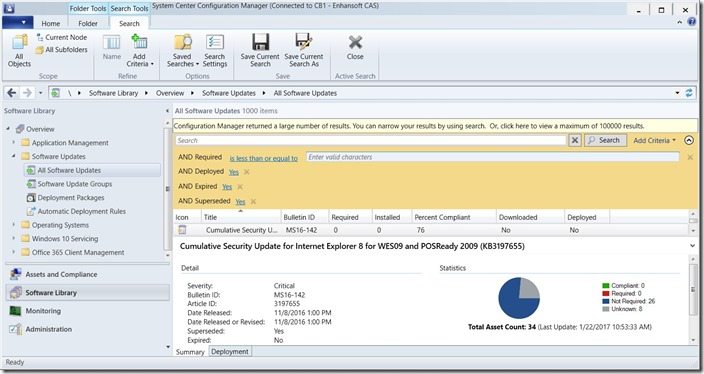
Task: Remove the Expired criteria
Action: point(240,187)
